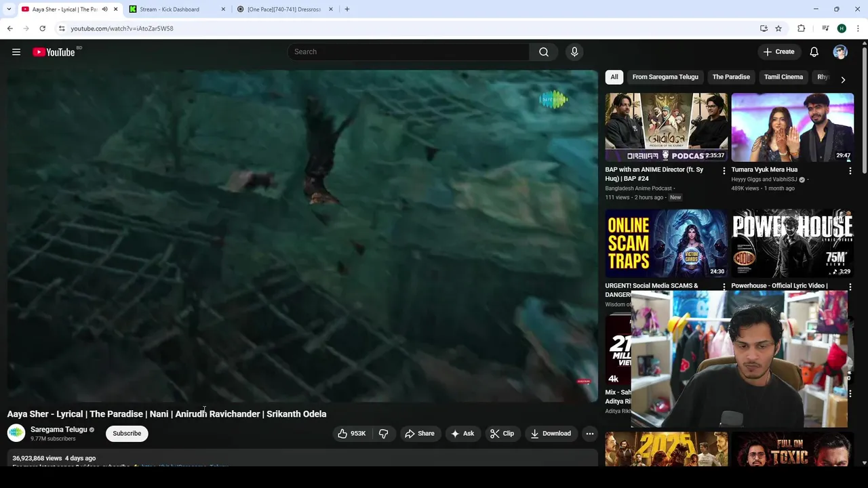Screen dimensions: 868x488
Task: Like the video with 953K thumbs up
Action: tap(352, 434)
